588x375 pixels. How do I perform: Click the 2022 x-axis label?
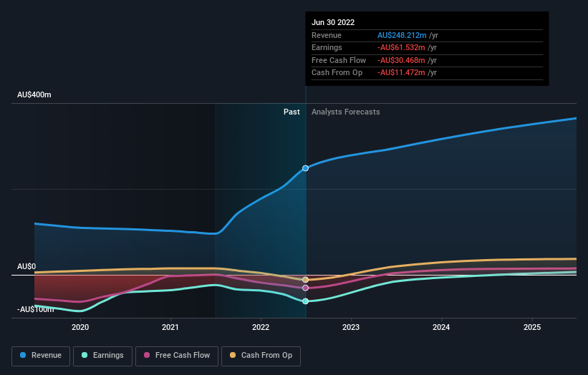coord(261,327)
